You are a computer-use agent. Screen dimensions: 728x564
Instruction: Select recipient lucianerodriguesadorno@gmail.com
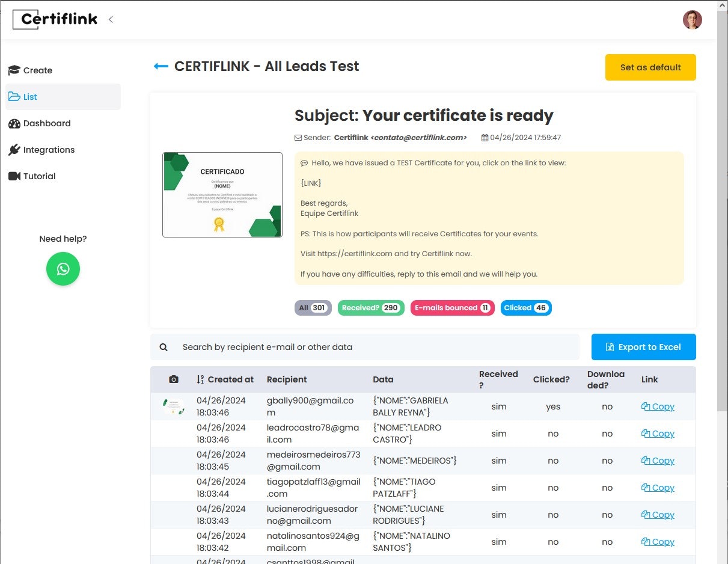tap(313, 515)
